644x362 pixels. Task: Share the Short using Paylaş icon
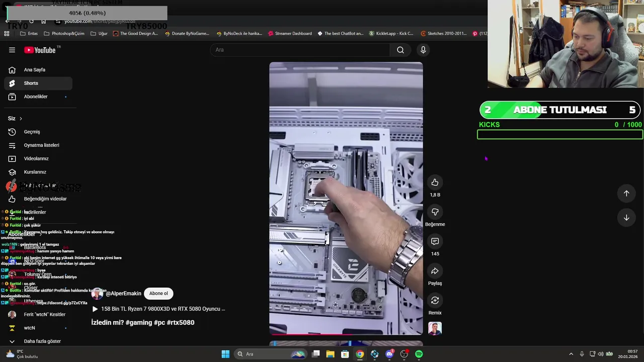(x=435, y=271)
